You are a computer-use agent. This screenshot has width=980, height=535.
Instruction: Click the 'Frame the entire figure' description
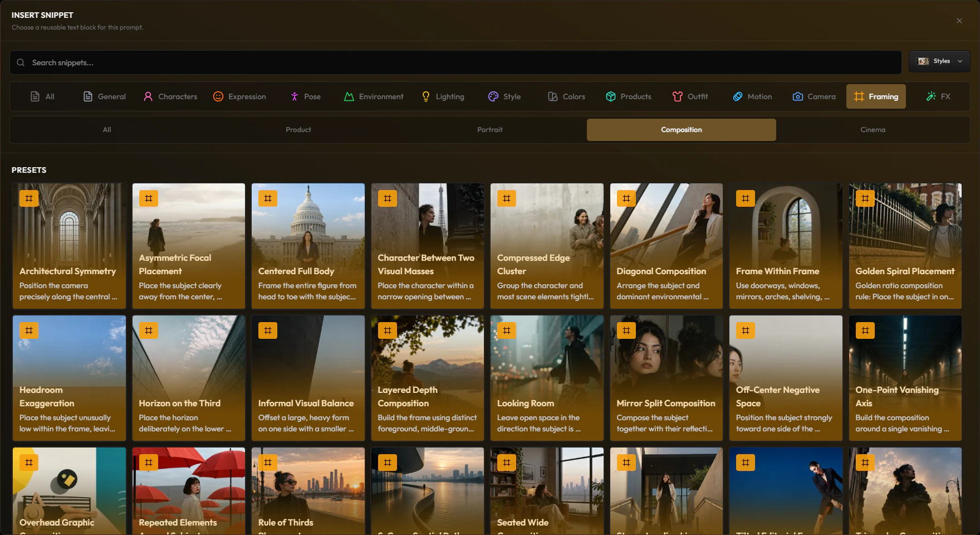tap(307, 291)
